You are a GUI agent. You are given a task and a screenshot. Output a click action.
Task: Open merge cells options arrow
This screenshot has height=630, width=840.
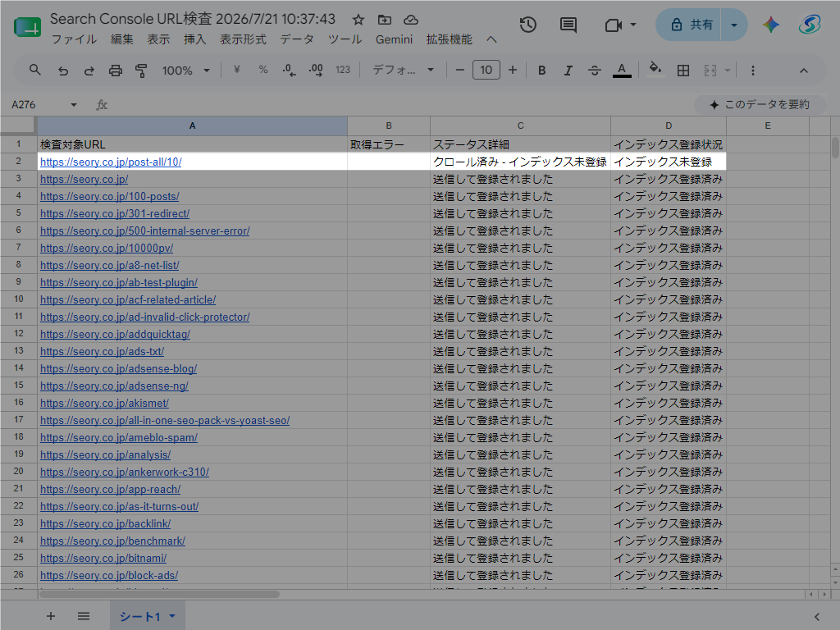(728, 71)
